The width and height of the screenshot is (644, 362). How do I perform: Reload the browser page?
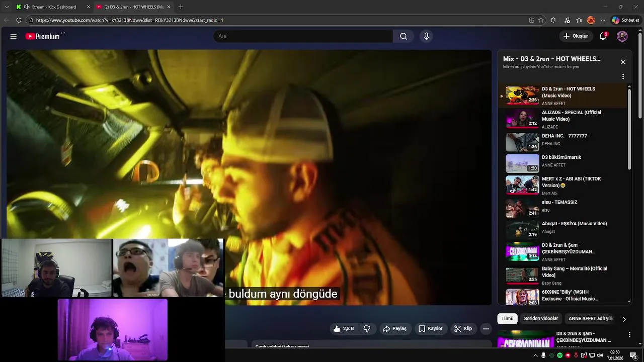[19, 20]
